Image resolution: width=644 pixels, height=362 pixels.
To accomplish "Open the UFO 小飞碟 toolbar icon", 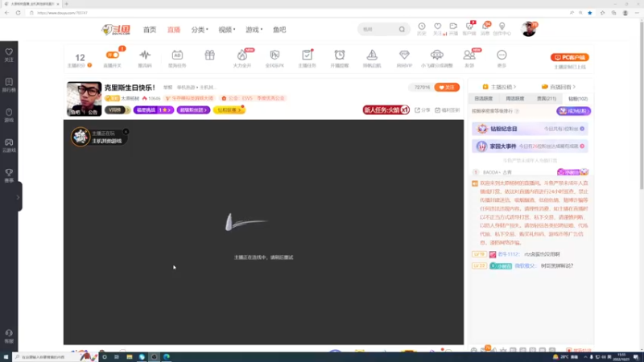I will pos(436,58).
